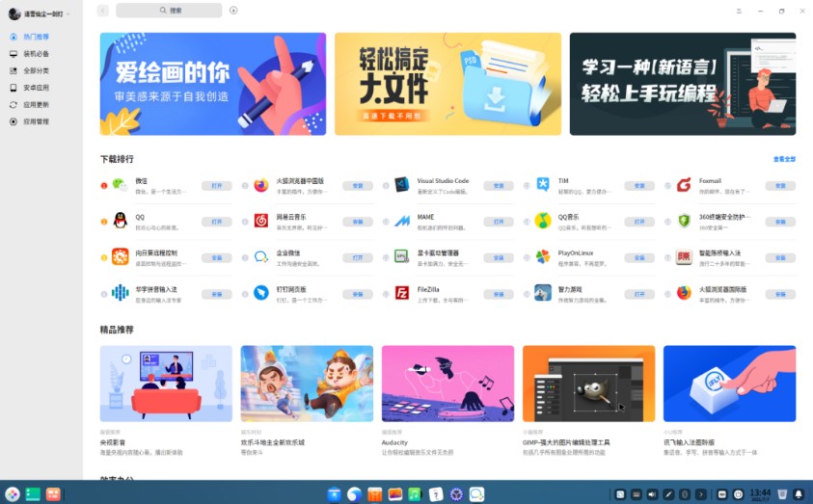Click the FileZilla app icon
The height and width of the screenshot is (504, 813).
coord(402,293)
